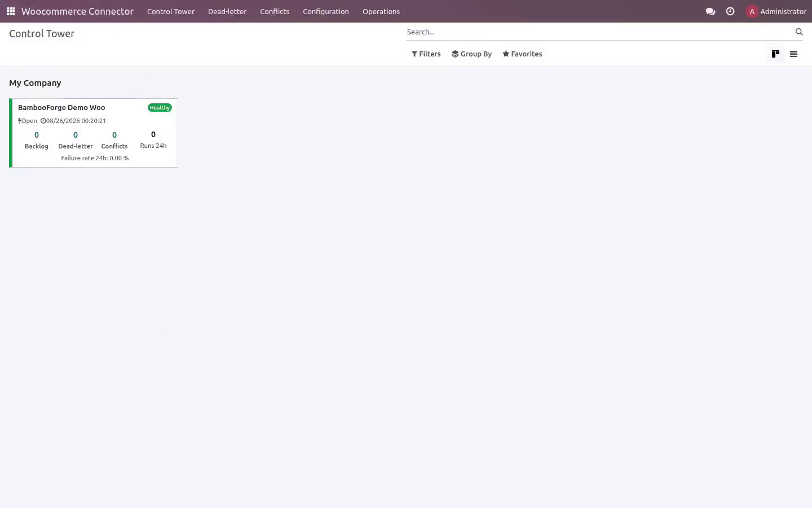Click the My Company group header
Screen dimensions: 812x508
35,83
